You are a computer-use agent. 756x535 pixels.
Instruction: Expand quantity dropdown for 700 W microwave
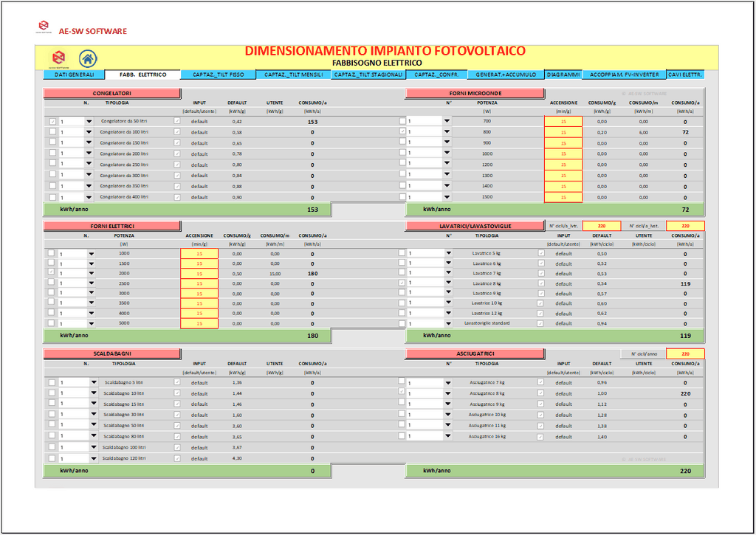point(447,121)
